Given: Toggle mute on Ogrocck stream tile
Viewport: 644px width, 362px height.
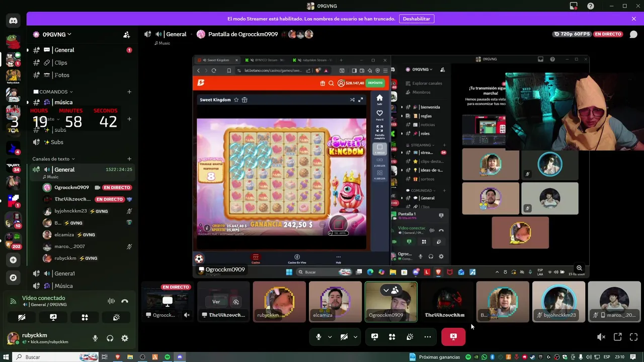Looking at the screenshot, I should (x=187, y=315).
